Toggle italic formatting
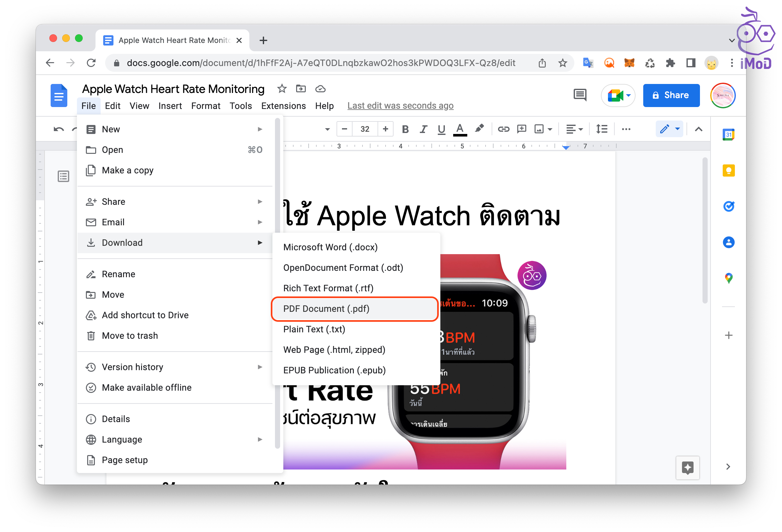 click(x=423, y=129)
